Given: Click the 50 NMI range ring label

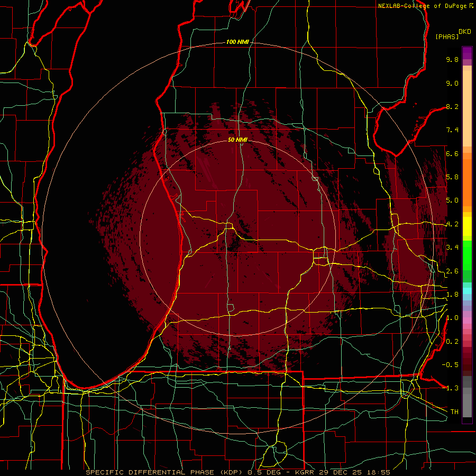Looking at the screenshot, I should tap(237, 140).
